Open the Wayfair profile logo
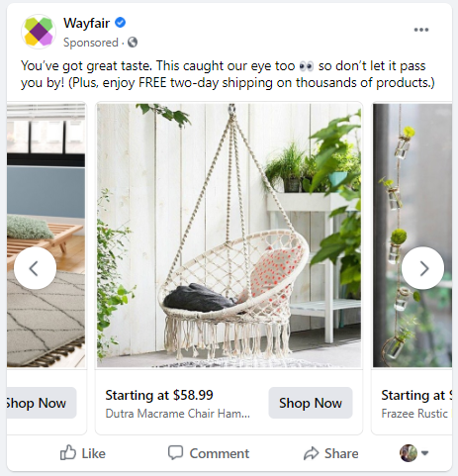The width and height of the screenshot is (458, 476). click(39, 32)
